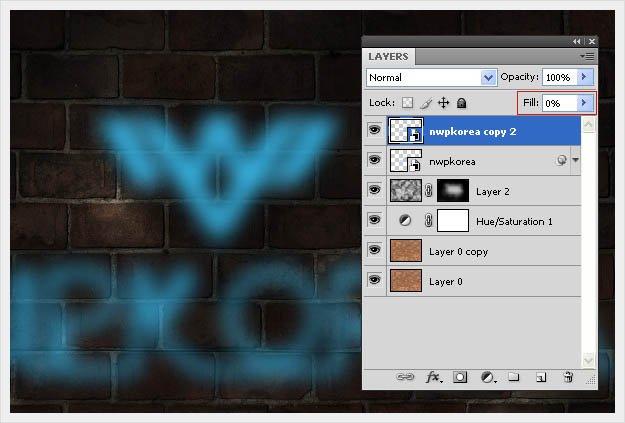Click the layers list scroll down arrow

588,360
